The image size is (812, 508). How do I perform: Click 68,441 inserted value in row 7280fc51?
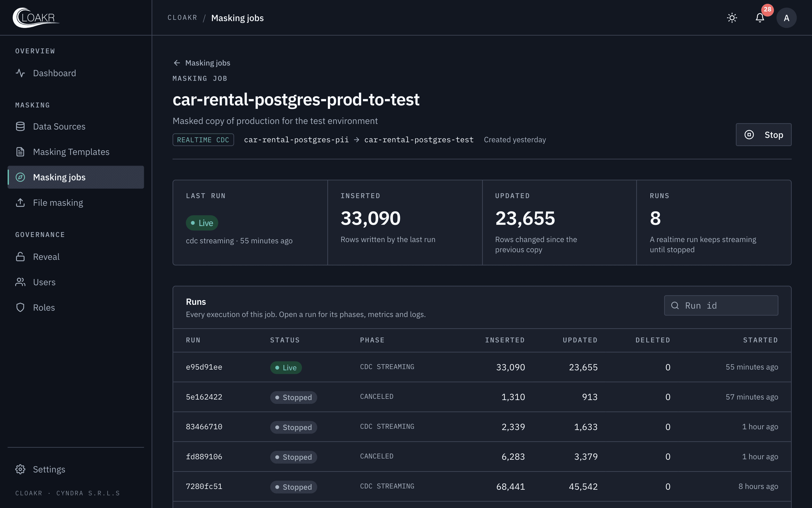click(510, 486)
